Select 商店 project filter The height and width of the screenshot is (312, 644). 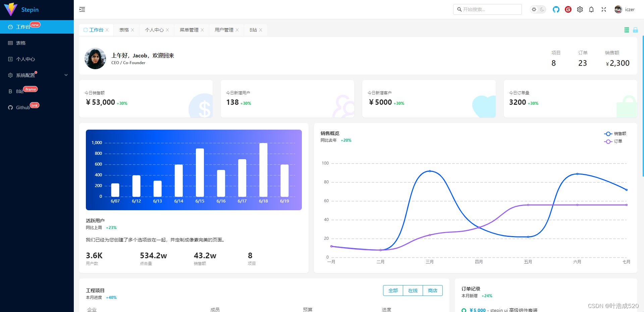click(x=433, y=291)
